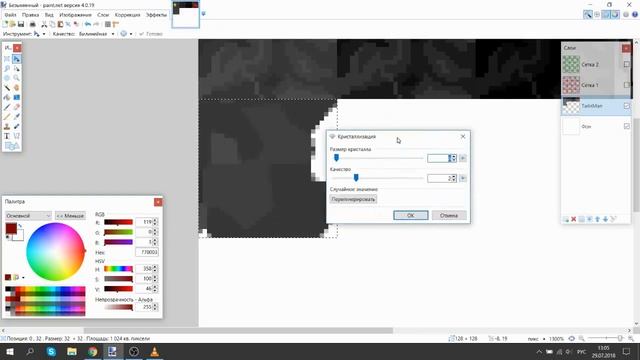
Task: Select the Recolor tool
Action: point(17,127)
